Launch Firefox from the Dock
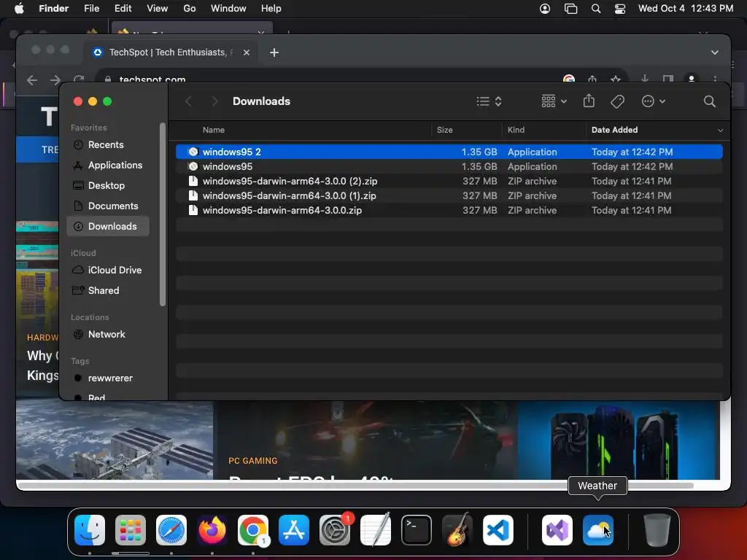The width and height of the screenshot is (747, 560). pyautogui.click(x=212, y=530)
